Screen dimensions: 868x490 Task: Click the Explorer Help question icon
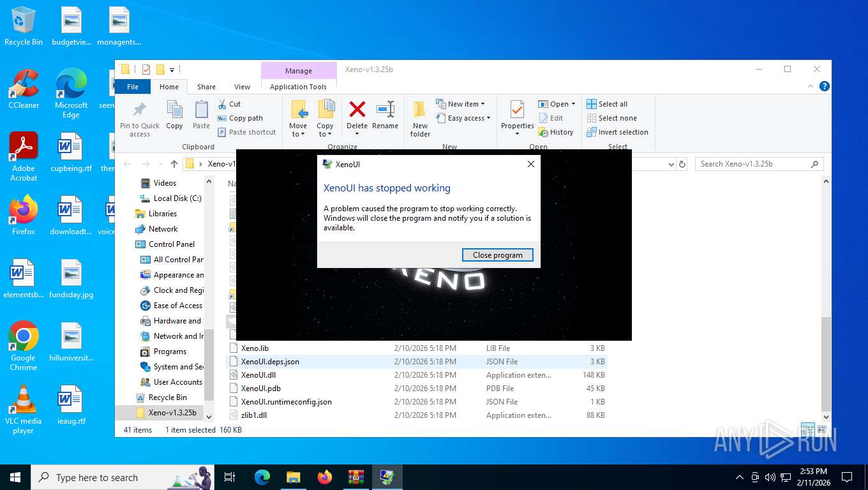[x=824, y=86]
